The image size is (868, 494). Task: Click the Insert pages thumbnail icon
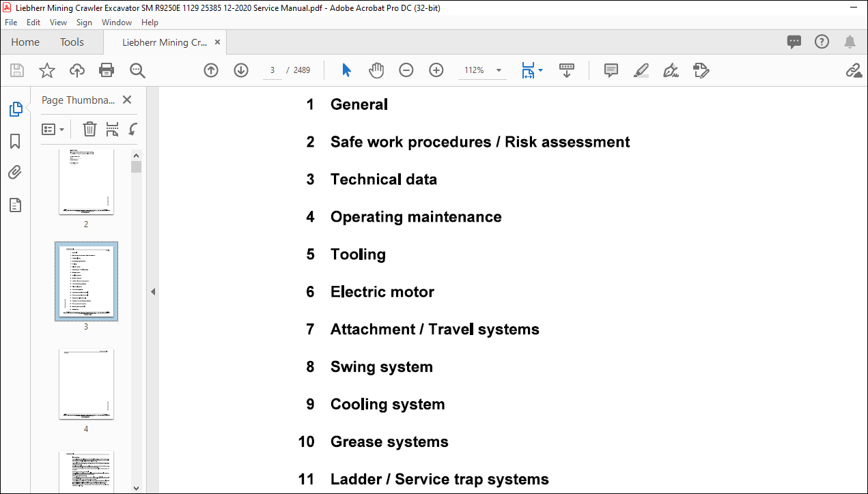(x=112, y=129)
